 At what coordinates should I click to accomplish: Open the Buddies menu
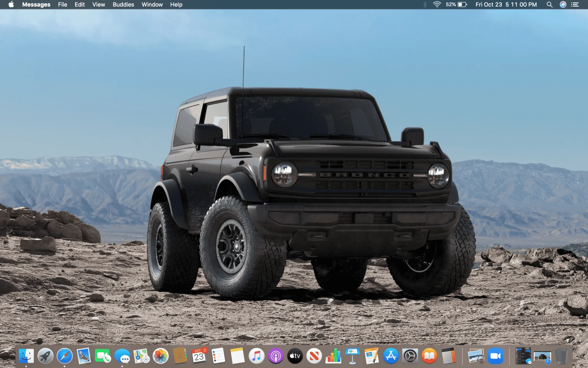coord(123,4)
